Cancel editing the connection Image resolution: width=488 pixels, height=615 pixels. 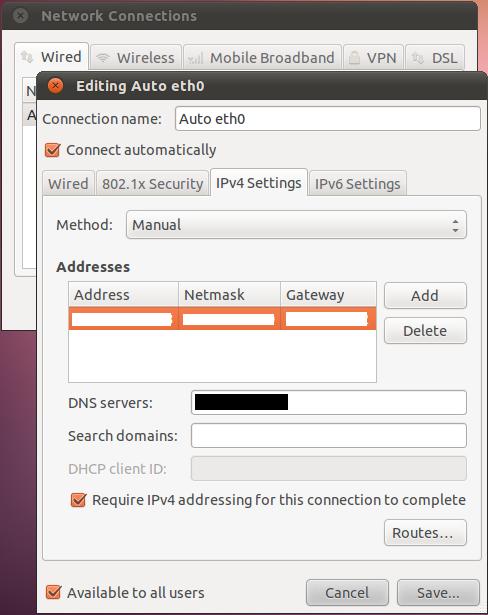tap(347, 592)
